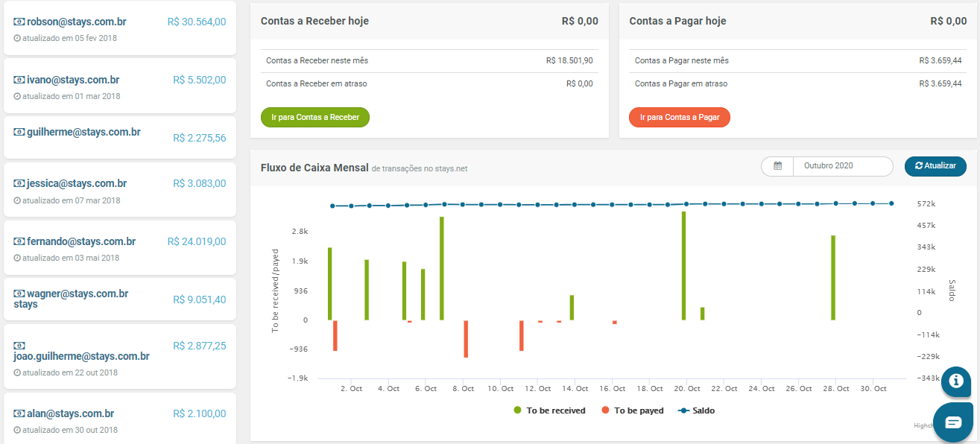Screen dimensions: 980x444
Task: Click 'Contas a Pagar neste mês' row
Action: tap(798, 61)
